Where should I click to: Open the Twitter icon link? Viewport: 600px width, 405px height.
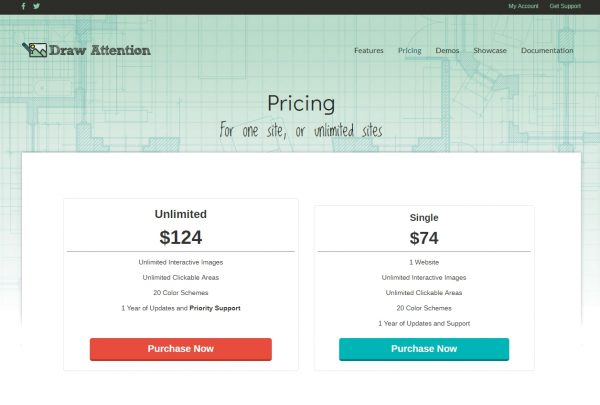[x=37, y=6]
